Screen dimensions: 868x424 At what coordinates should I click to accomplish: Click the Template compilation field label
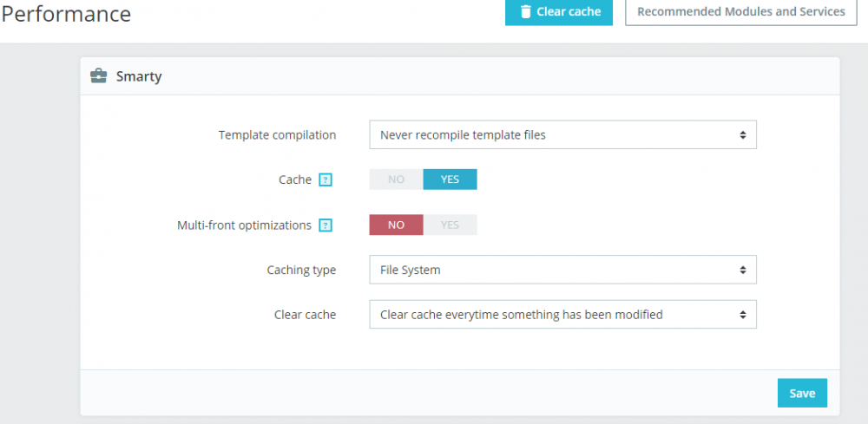[277, 135]
